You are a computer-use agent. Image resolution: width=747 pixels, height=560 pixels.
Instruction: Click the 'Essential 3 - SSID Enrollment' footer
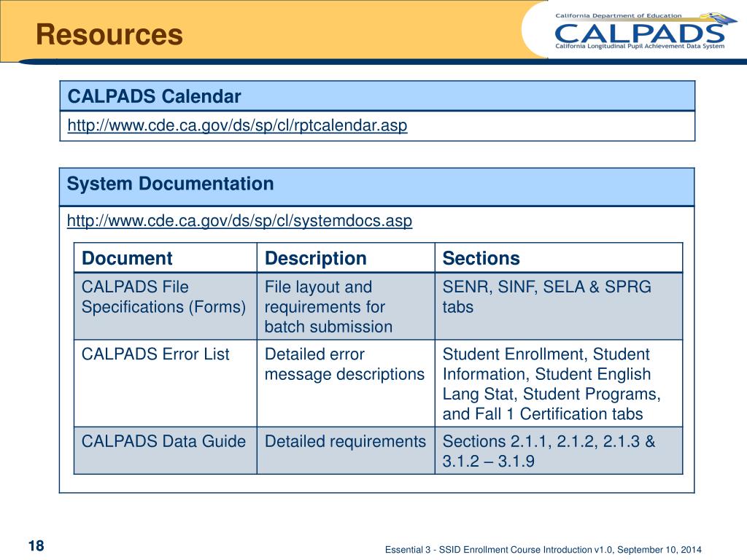(543, 550)
